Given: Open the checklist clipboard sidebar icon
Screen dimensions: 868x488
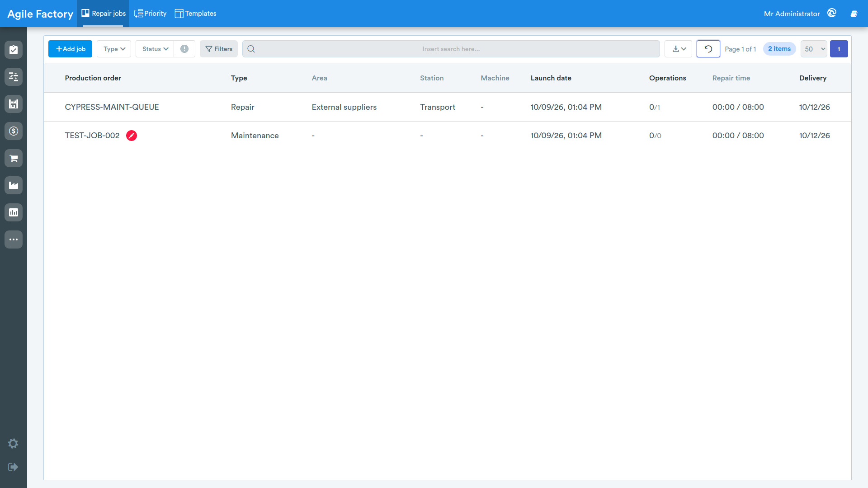Looking at the screenshot, I should pyautogui.click(x=14, y=50).
